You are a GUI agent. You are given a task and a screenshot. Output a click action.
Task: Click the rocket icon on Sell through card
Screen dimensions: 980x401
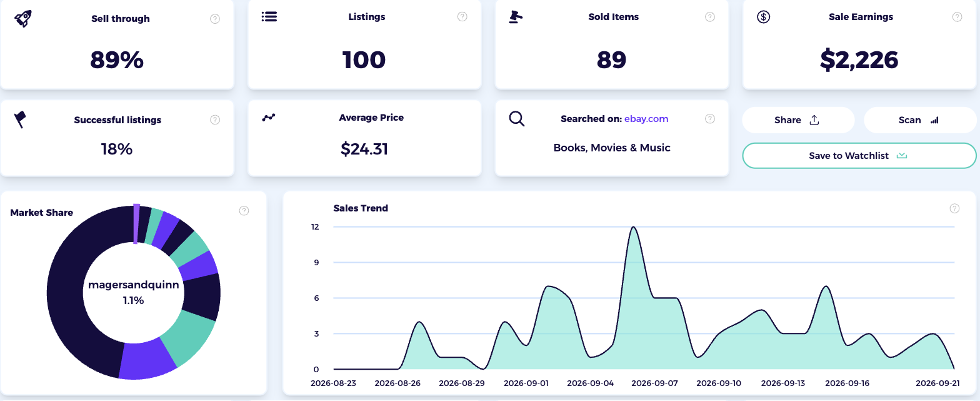coord(23,18)
